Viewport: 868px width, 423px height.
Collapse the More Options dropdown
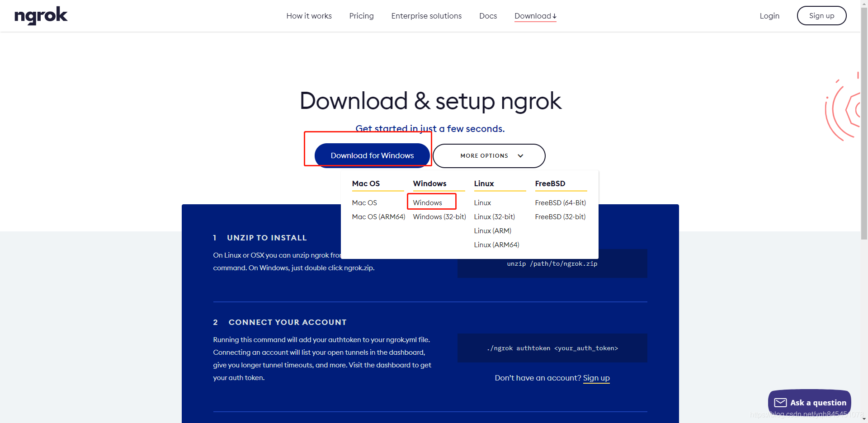click(x=489, y=156)
